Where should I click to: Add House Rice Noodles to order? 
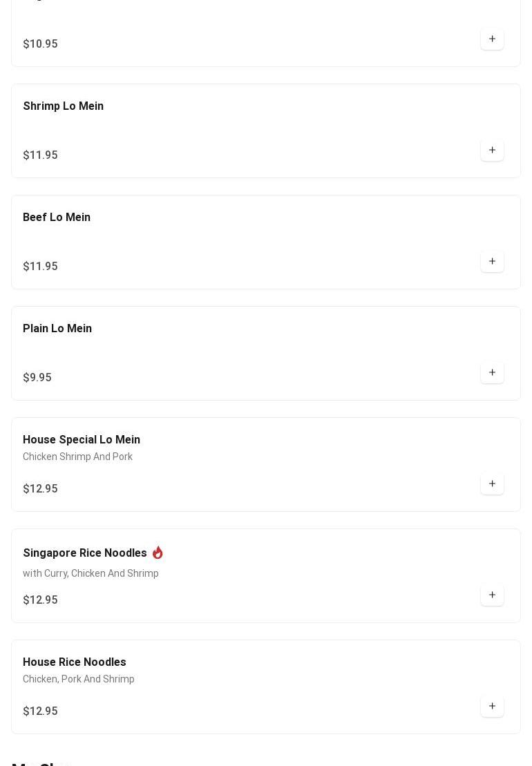(x=492, y=707)
